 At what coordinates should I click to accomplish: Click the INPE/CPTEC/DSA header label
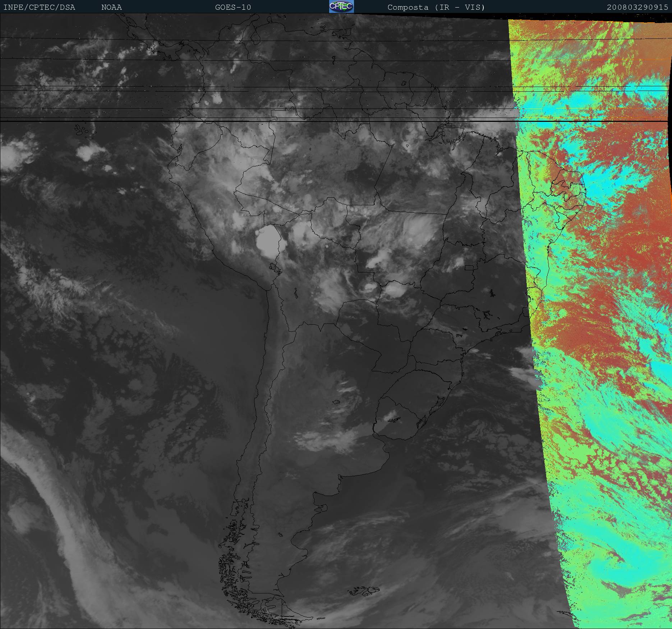[x=39, y=7]
